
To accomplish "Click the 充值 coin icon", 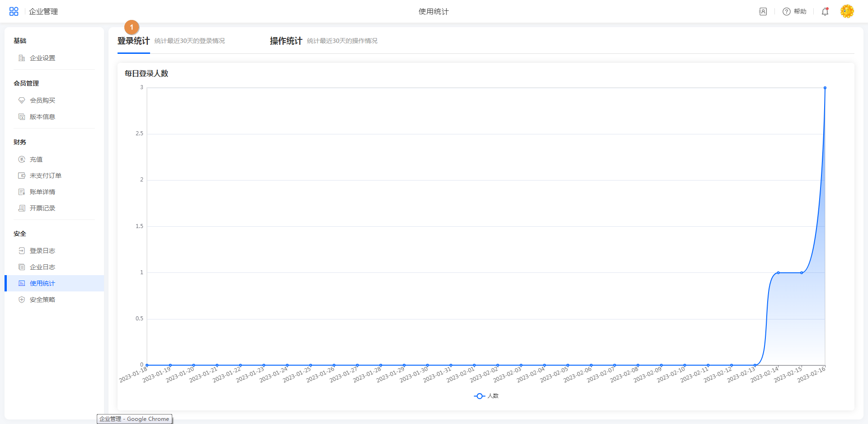I will tap(22, 159).
